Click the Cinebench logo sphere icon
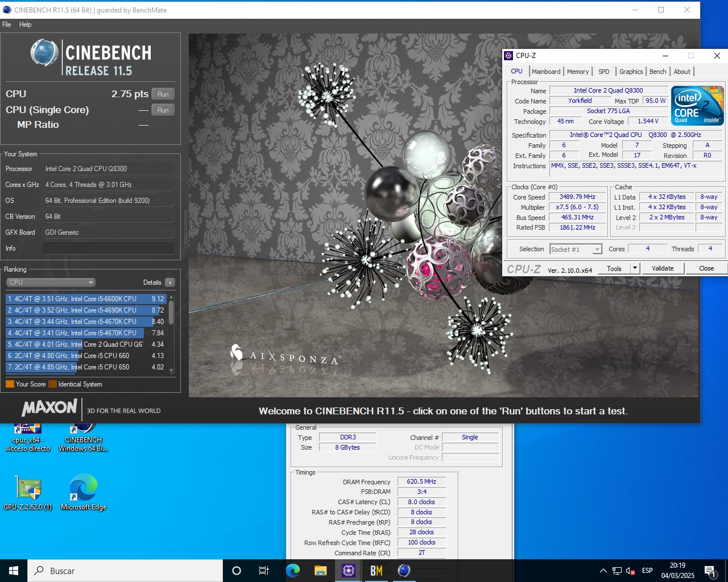728x582 pixels. pos(44,53)
